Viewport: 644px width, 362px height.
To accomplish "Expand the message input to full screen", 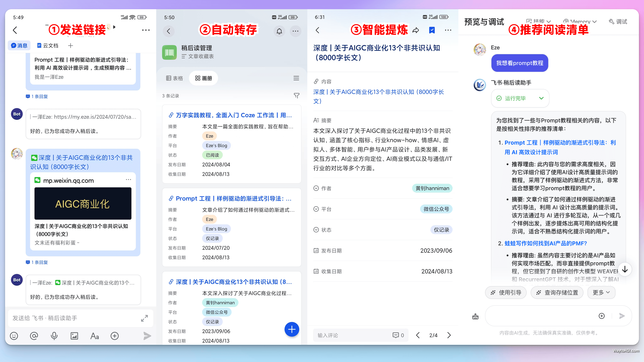I will (x=145, y=318).
